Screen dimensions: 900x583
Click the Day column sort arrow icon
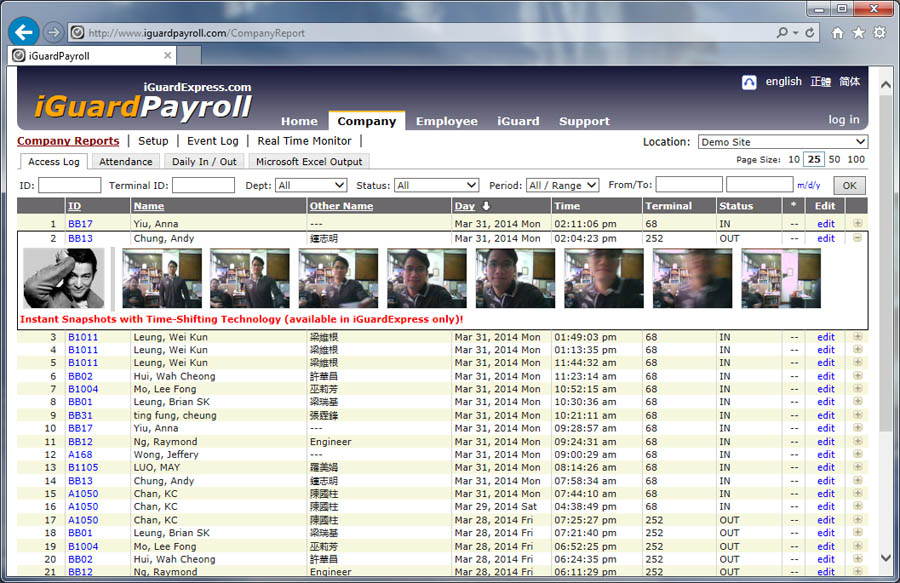pyautogui.click(x=486, y=206)
